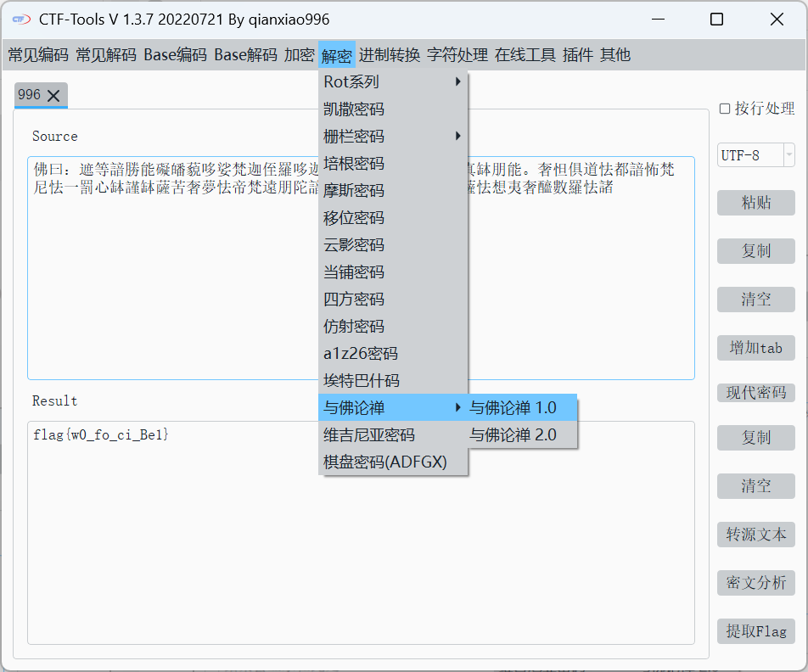Click the CTF logo icon in title bar
808x672 pixels.
pos(20,19)
